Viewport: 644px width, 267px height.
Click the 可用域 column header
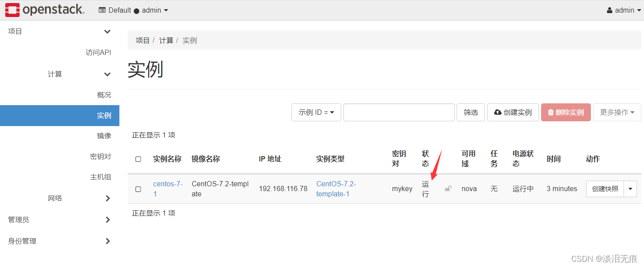pyautogui.click(x=469, y=159)
